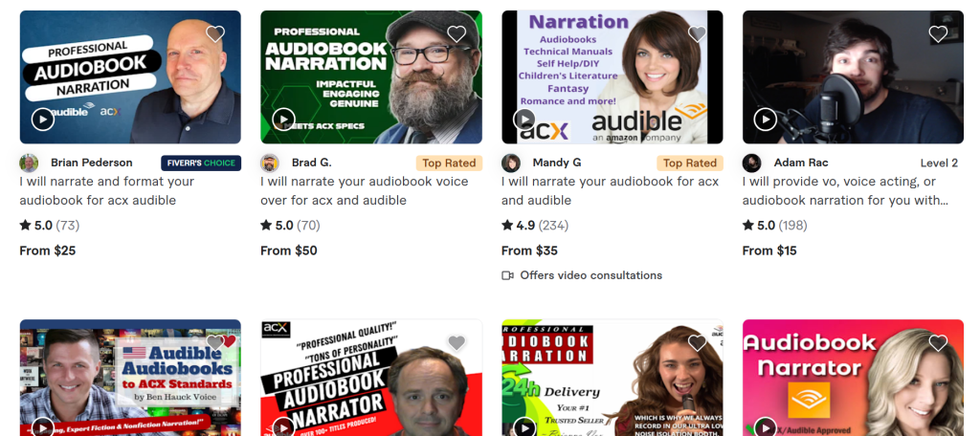The width and height of the screenshot is (980, 436).
Task: Click the Fiverr's Choice badge
Action: [201, 163]
